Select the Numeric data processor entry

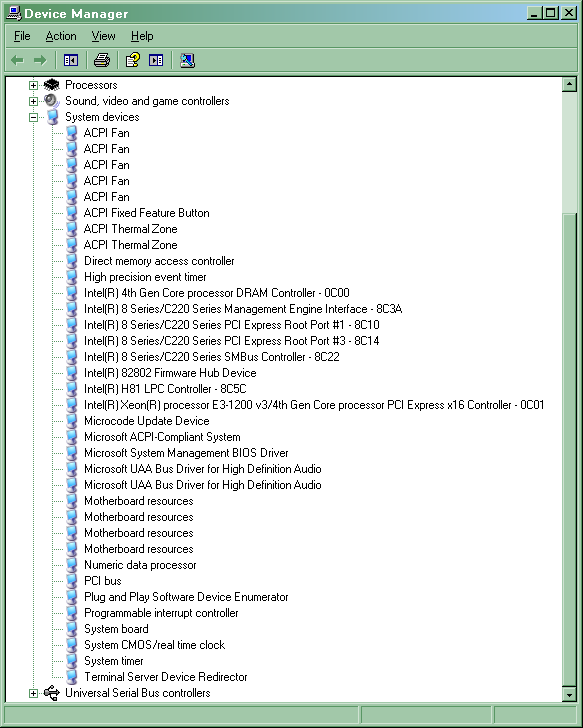140,565
